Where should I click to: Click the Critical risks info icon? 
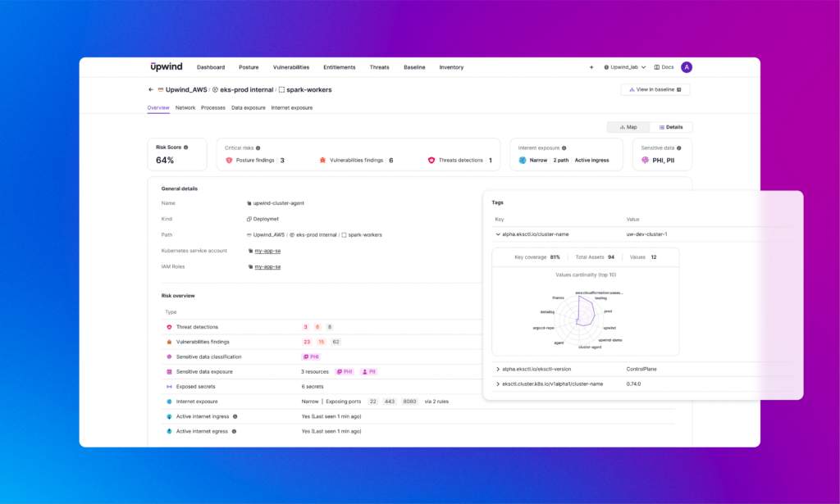[258, 148]
